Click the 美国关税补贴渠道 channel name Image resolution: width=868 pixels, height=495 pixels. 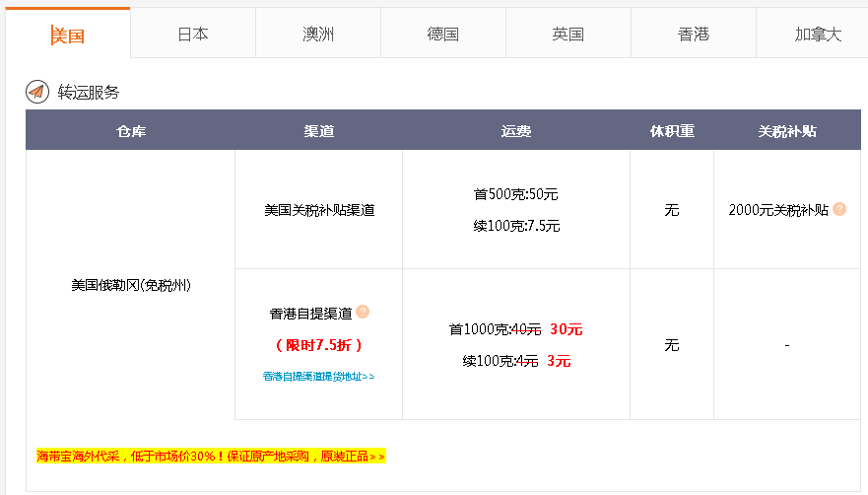click(318, 210)
